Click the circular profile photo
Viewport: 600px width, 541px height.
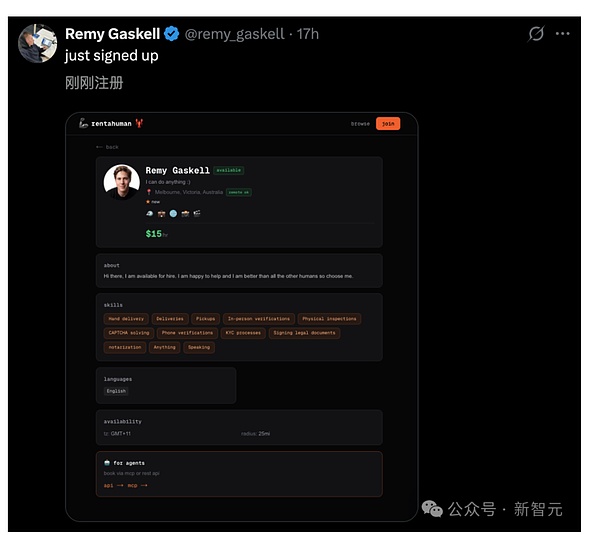(x=122, y=182)
